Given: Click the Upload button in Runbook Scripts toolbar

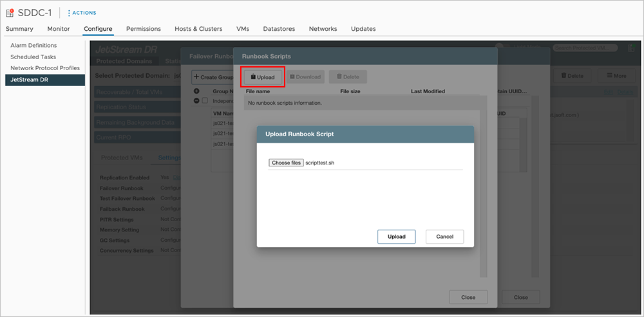Looking at the screenshot, I should pyautogui.click(x=262, y=77).
